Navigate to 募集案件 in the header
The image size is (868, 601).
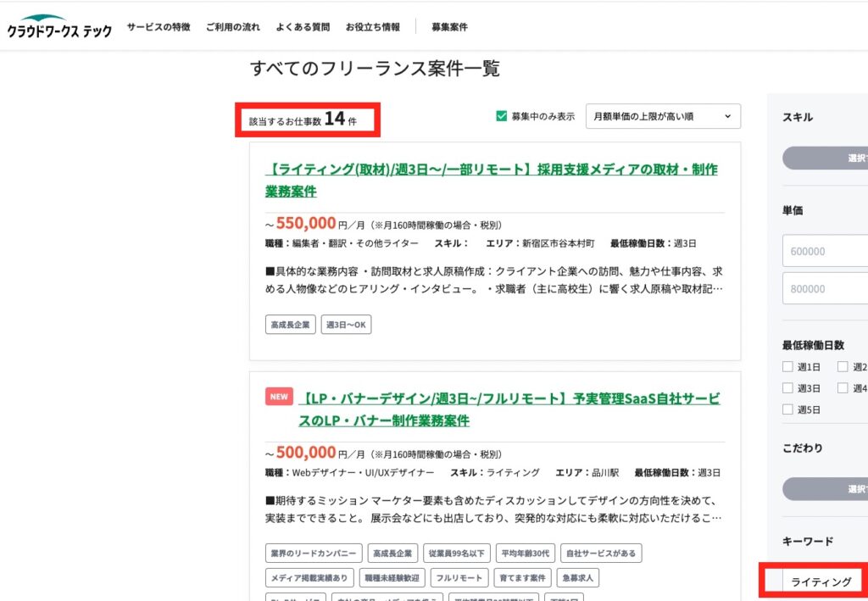pos(449,27)
